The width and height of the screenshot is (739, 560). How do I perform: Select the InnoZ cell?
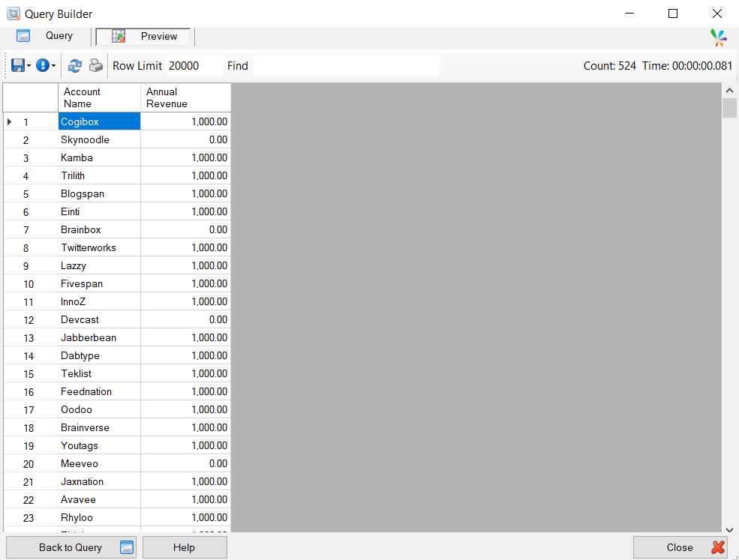click(x=100, y=301)
